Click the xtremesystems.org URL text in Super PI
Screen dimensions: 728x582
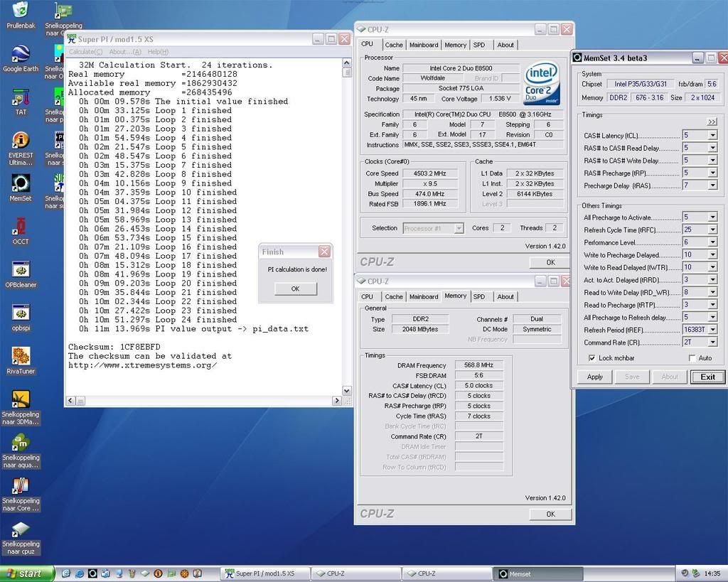[142, 365]
